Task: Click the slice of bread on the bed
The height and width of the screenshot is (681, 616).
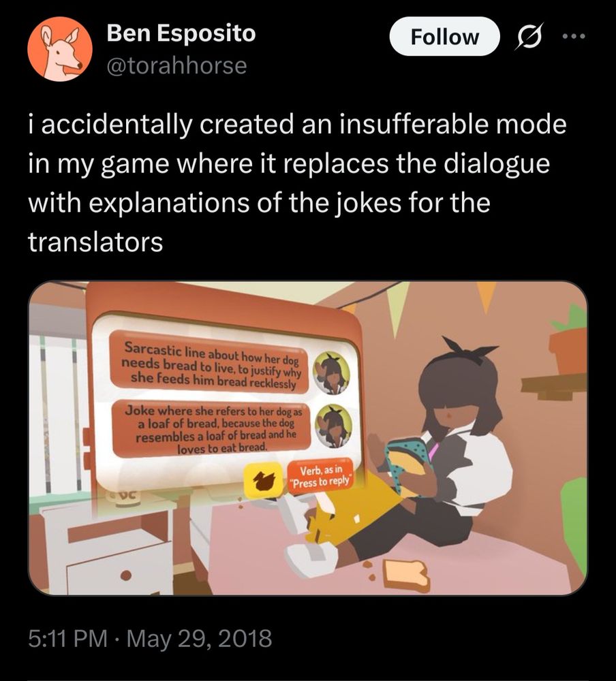Action: (x=405, y=575)
